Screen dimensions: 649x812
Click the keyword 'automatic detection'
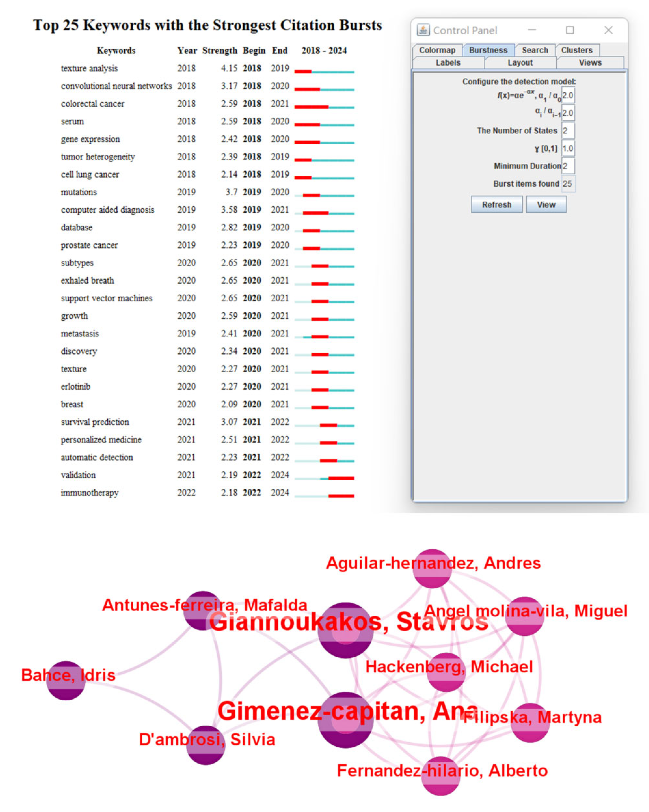point(97,457)
